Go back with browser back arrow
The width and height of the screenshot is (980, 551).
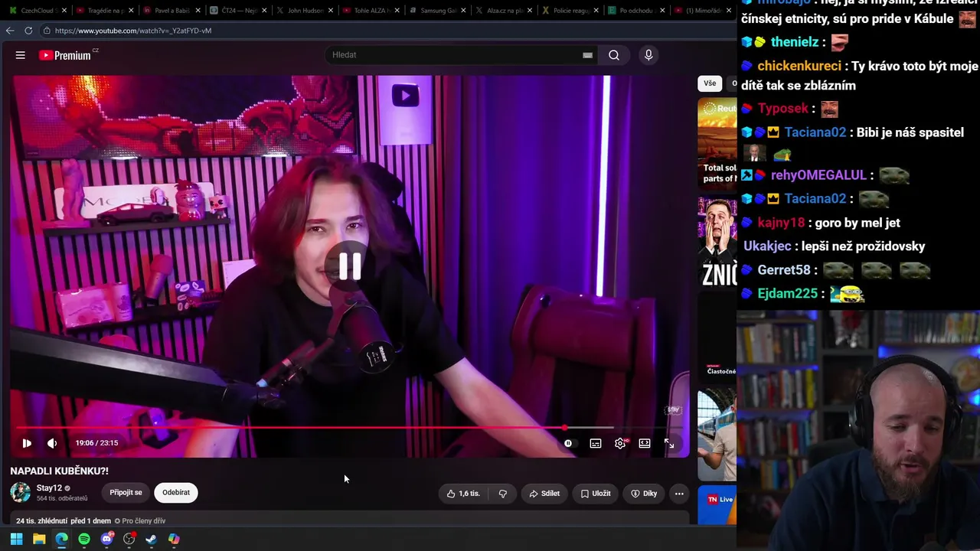click(x=10, y=31)
